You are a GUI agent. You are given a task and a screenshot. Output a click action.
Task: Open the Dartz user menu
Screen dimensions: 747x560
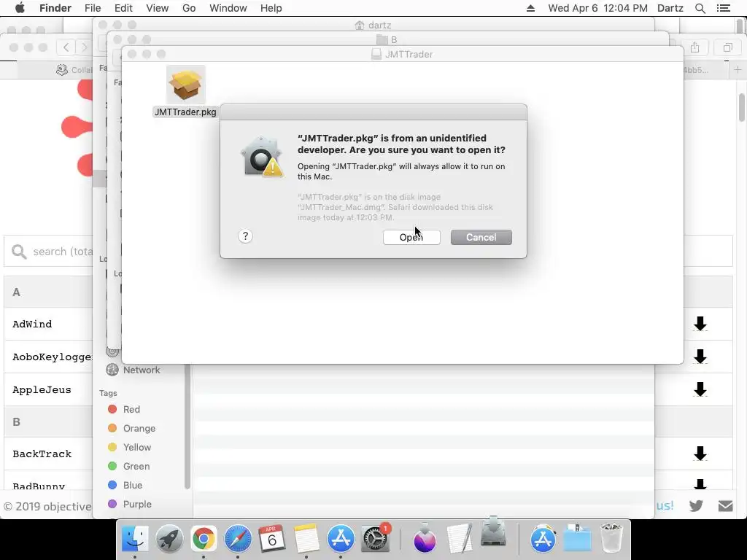(670, 8)
